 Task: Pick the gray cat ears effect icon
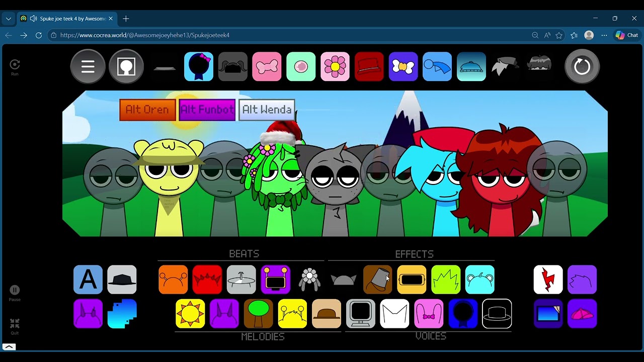point(344,280)
